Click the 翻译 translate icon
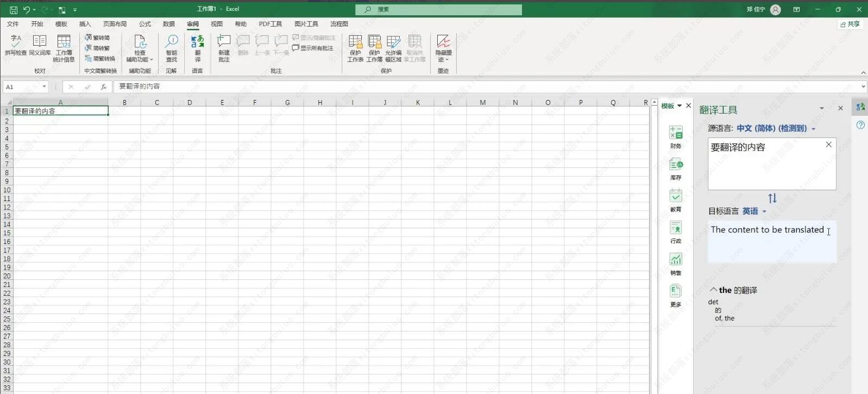This screenshot has height=394, width=868. 198,48
